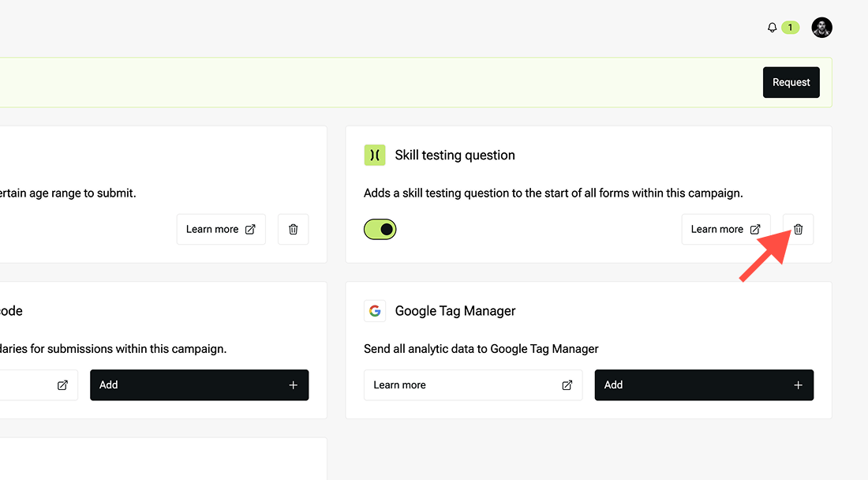The width and height of the screenshot is (868, 480).
Task: Click the plus icon on Google Tag Manager's Add button
Action: pos(798,385)
